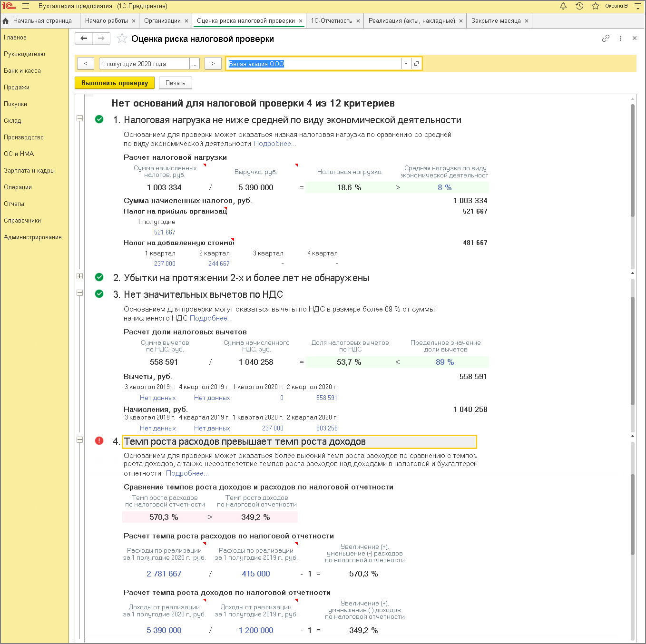
Task: Collapse criterion 1 tax load section
Action: pyautogui.click(x=80, y=118)
